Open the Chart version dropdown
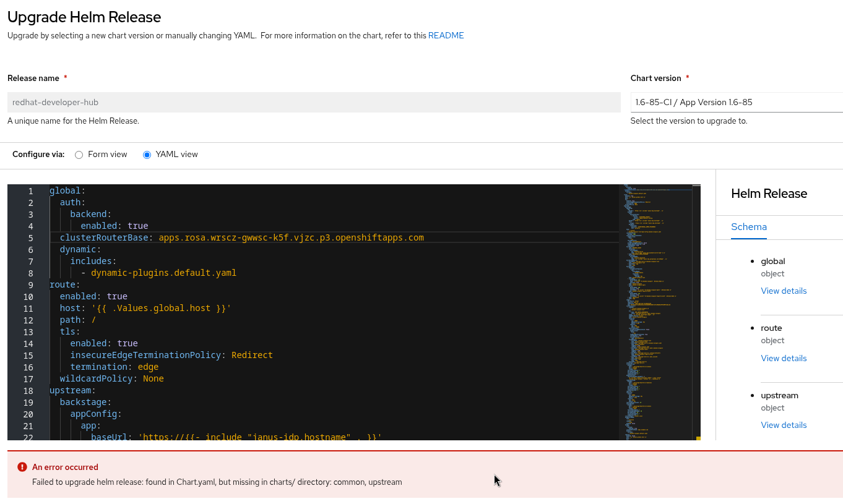This screenshot has width=843, height=504. tap(736, 103)
